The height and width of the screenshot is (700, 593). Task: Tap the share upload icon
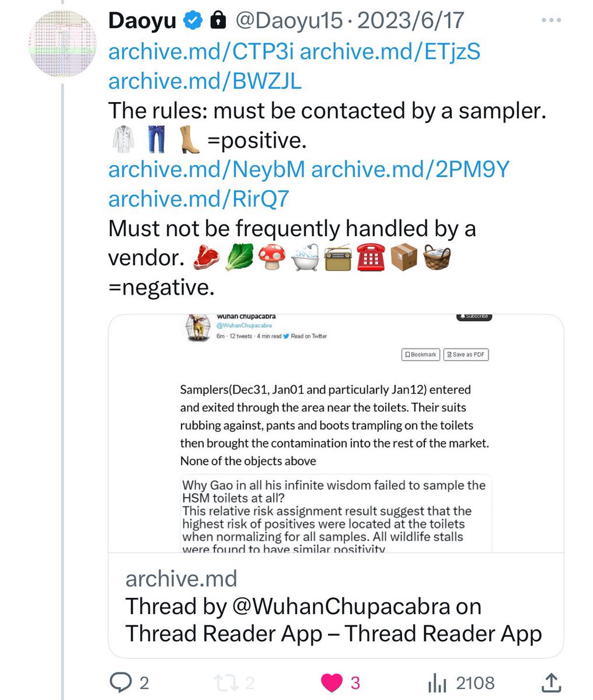coord(552,682)
